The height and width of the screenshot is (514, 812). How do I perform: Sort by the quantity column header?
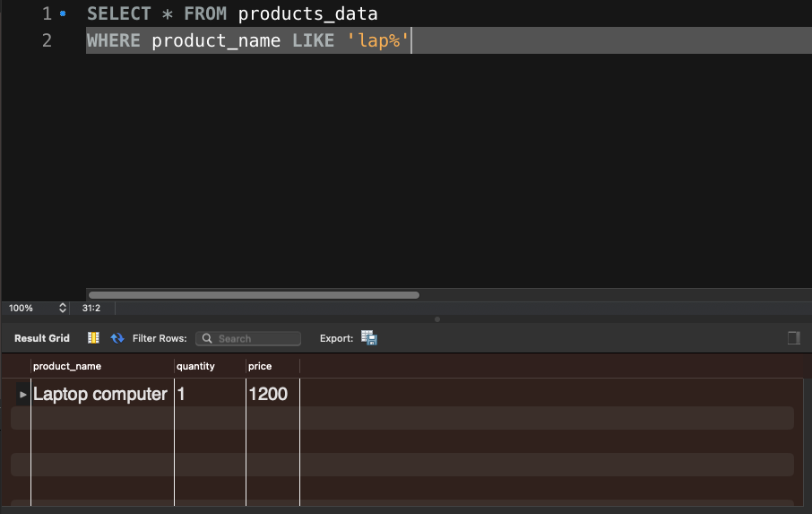point(195,366)
